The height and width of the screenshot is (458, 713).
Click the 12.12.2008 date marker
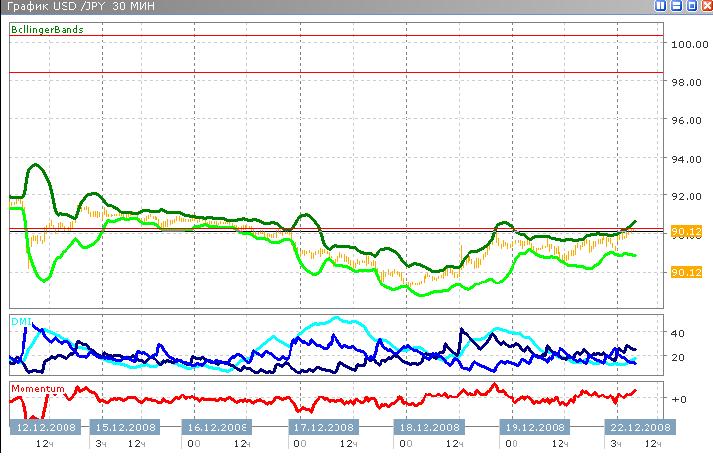click(x=43, y=426)
